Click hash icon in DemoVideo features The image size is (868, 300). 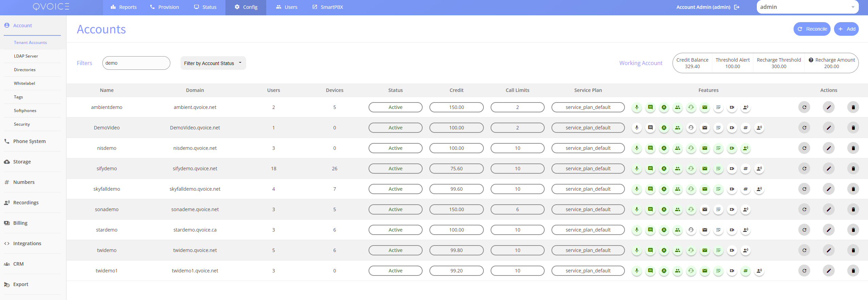coord(746,128)
